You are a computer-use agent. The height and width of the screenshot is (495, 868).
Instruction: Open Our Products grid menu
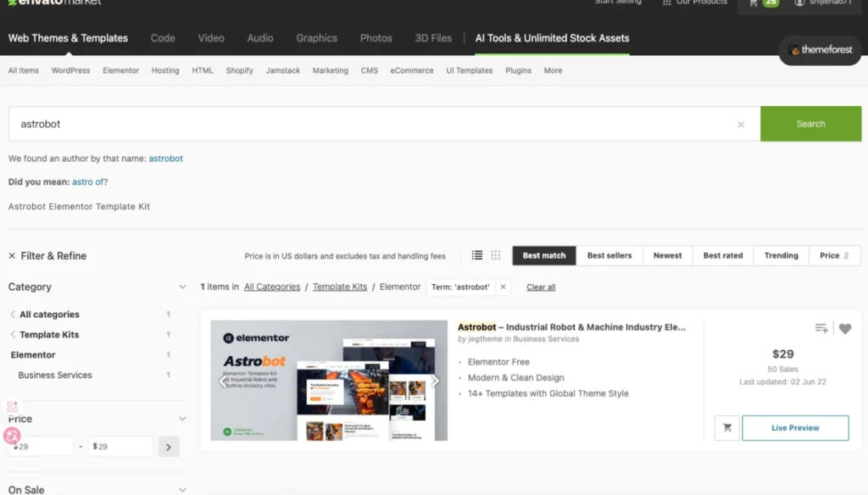695,3
